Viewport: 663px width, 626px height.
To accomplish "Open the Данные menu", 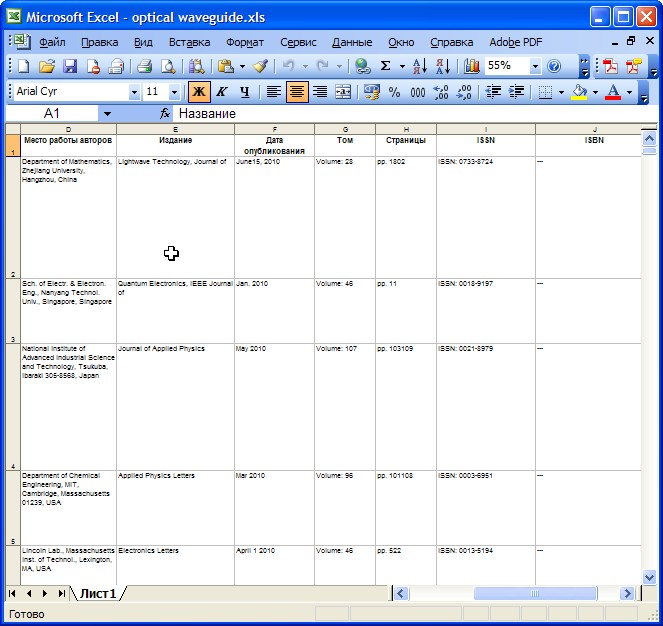I will click(x=352, y=42).
